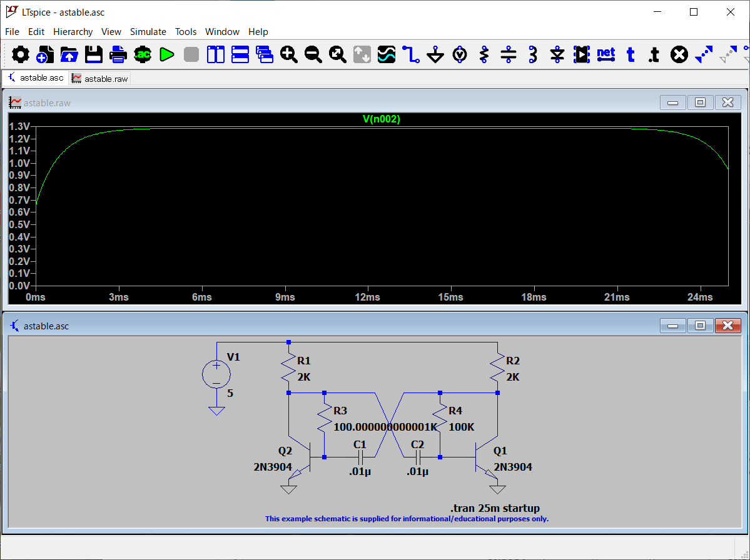The width and height of the screenshot is (750, 560).
Task: Tile windows vertically icon
Action: pos(216,55)
